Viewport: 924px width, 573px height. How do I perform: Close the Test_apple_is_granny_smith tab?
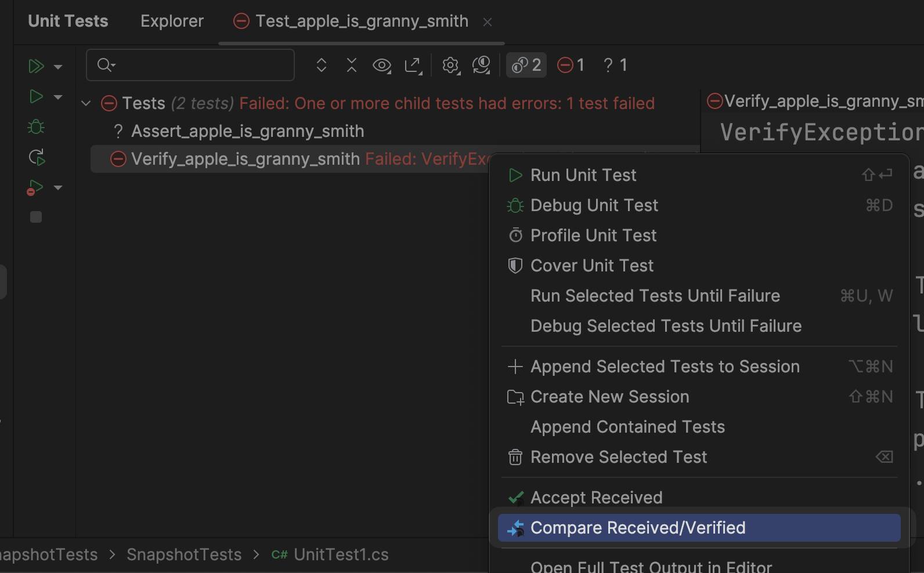pyautogui.click(x=488, y=22)
